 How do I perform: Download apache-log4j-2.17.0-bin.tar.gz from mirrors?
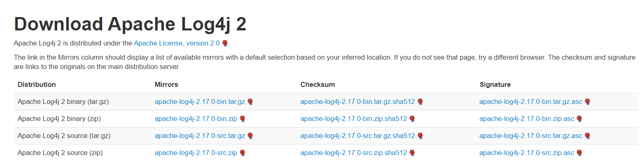(200, 101)
